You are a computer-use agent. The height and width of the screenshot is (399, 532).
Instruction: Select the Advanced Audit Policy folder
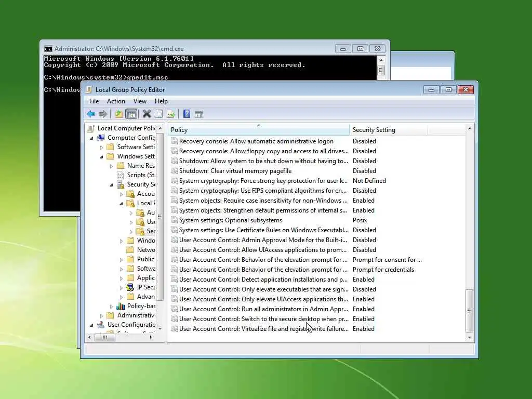click(146, 297)
